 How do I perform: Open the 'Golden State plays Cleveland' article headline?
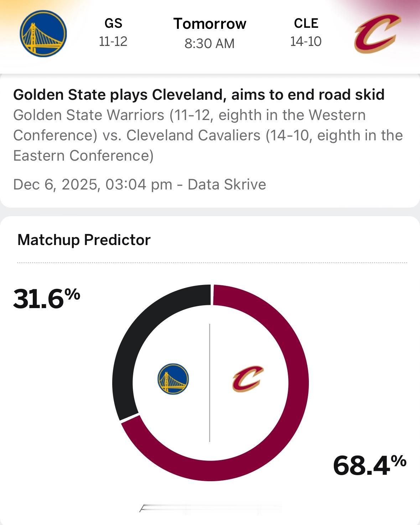(x=198, y=95)
